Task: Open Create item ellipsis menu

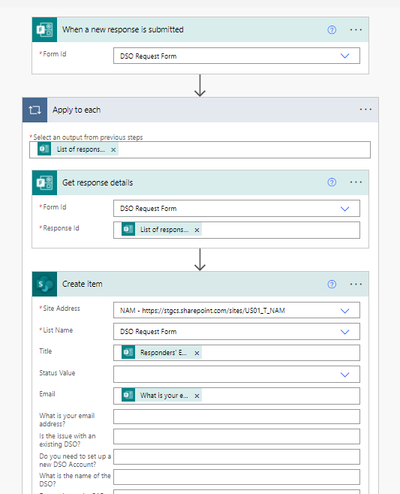Action: [x=356, y=284]
